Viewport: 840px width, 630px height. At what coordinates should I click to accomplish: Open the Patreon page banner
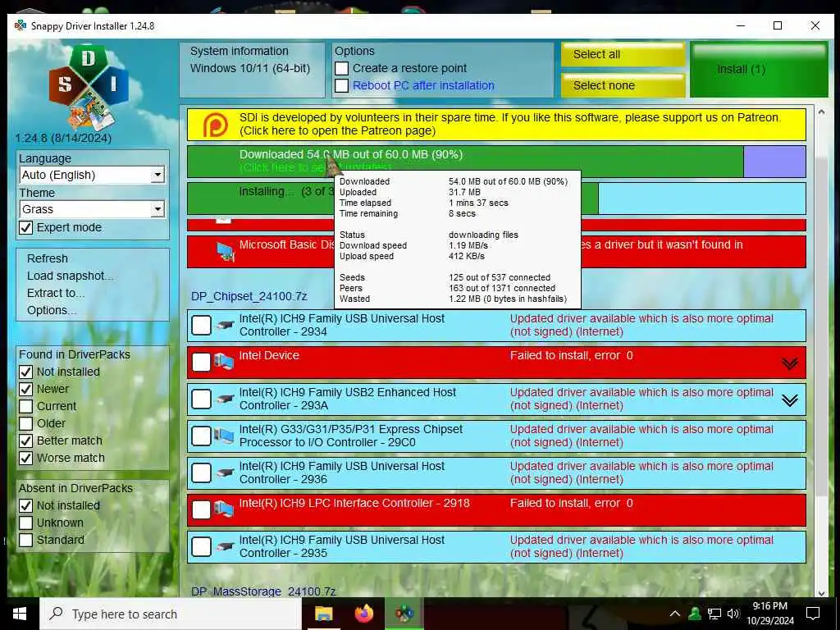tap(496, 125)
